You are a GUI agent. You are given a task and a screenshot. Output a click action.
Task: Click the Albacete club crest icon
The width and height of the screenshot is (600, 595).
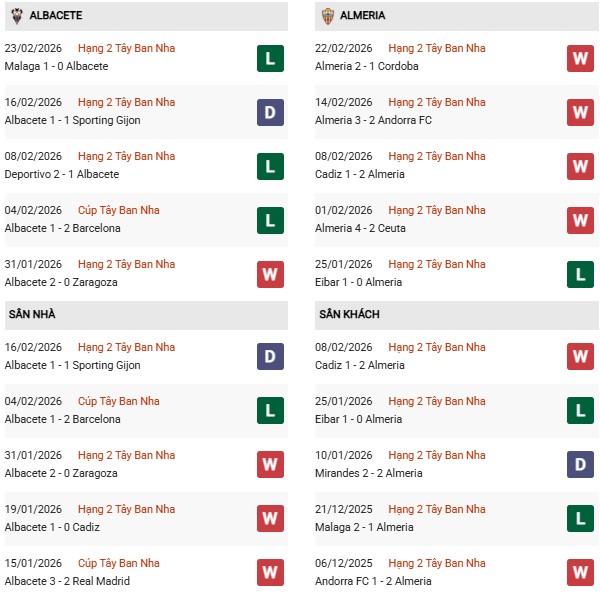(x=14, y=16)
